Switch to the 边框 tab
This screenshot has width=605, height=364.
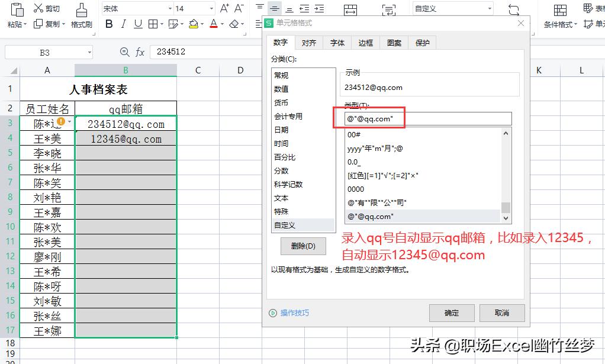365,42
